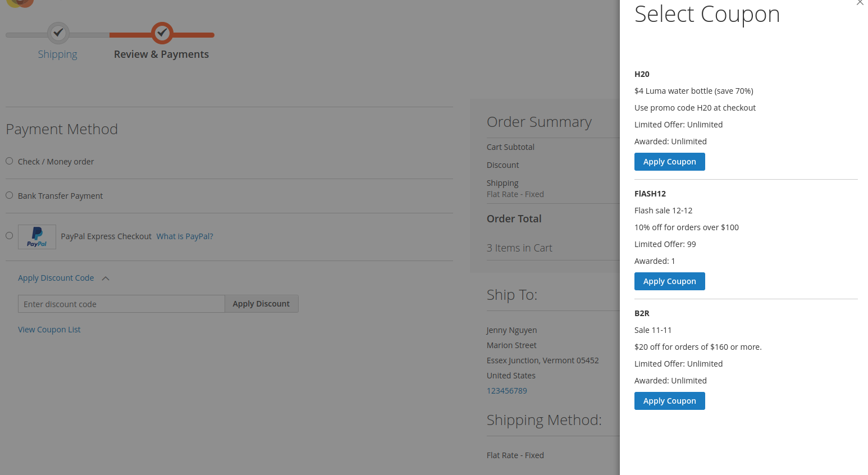Click the 'Flash sale 12-12' text
Viewport: 868px width, 475px height.
point(664,211)
